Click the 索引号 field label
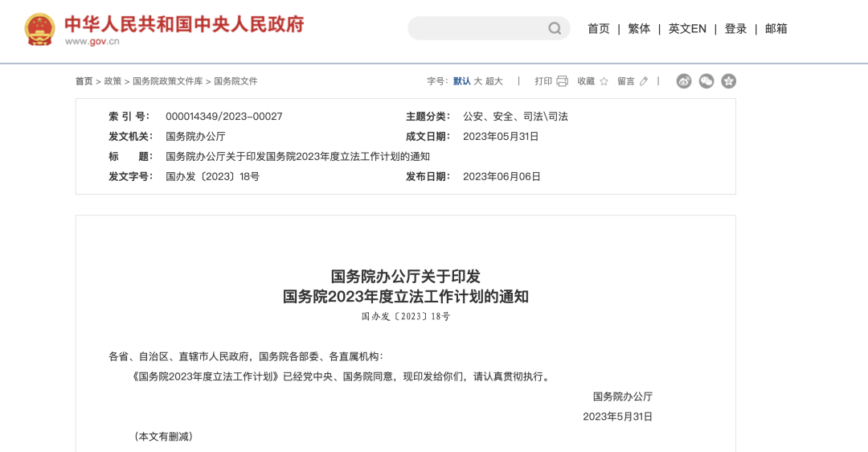 [129, 117]
